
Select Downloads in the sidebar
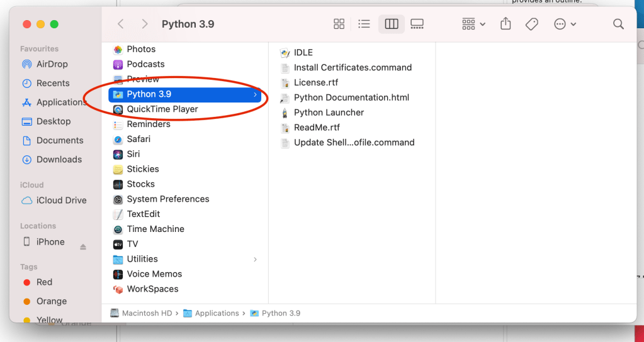click(59, 160)
